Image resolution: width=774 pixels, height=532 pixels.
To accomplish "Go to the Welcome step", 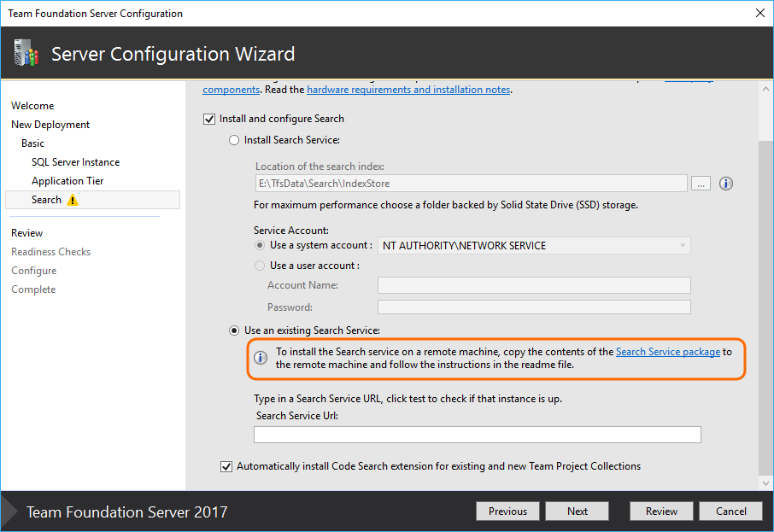I will pyautogui.click(x=32, y=106).
